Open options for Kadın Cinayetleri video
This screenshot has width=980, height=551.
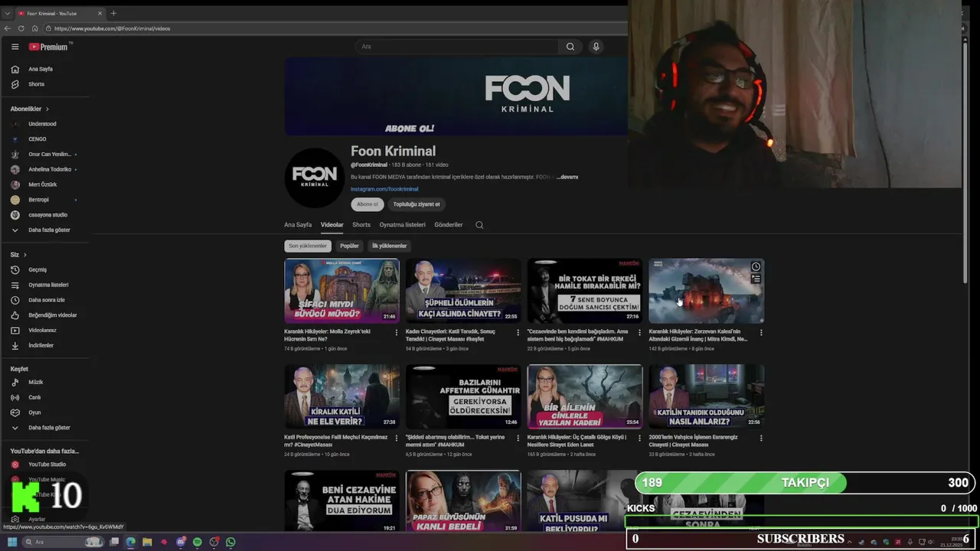(x=518, y=332)
